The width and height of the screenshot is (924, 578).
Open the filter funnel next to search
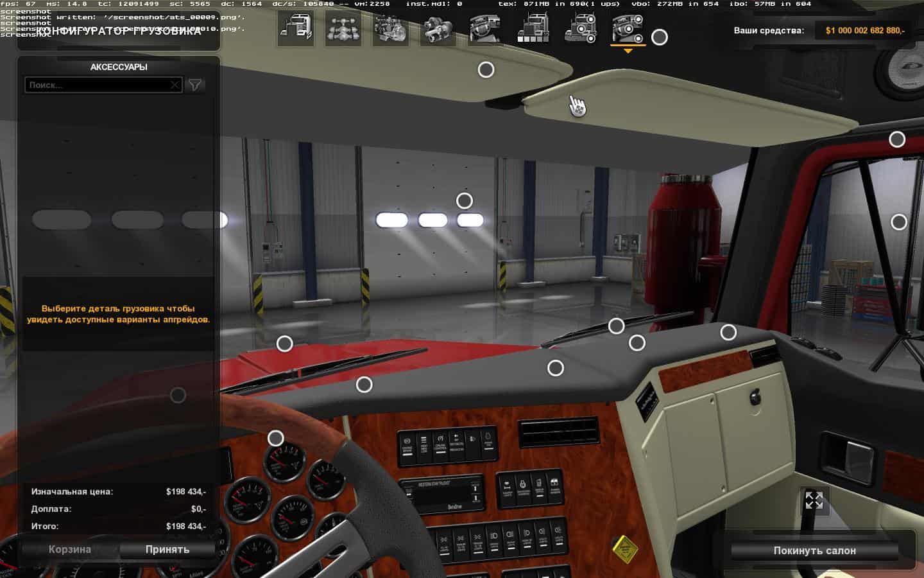tap(195, 85)
